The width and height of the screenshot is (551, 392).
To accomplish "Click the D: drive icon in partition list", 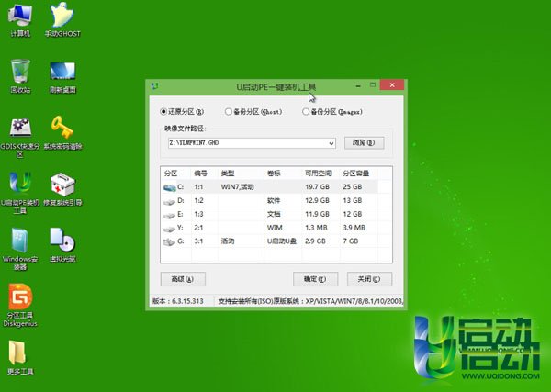I will click(x=169, y=202).
